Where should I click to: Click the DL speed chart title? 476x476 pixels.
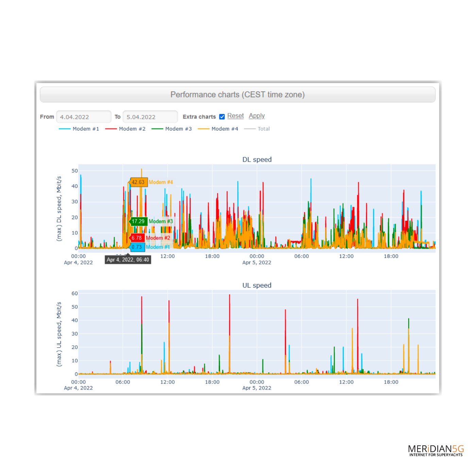click(257, 159)
